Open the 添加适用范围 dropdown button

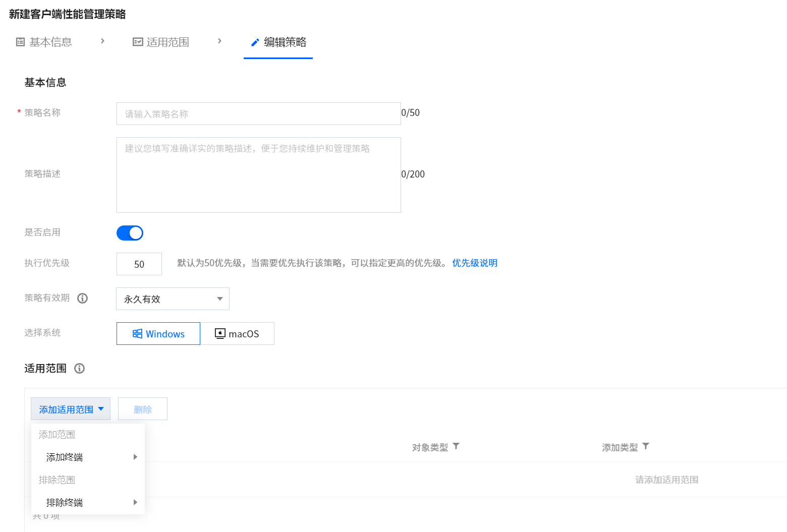pyautogui.click(x=71, y=409)
